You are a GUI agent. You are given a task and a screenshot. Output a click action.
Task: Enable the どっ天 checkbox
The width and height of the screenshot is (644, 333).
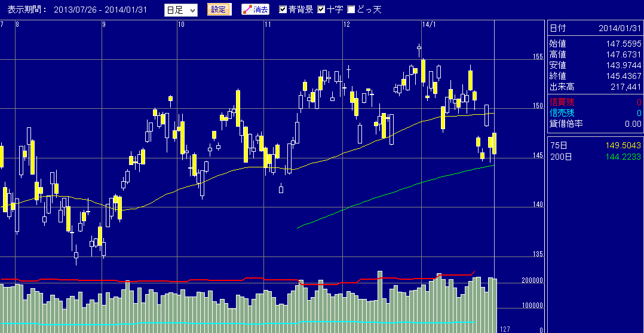(x=351, y=10)
